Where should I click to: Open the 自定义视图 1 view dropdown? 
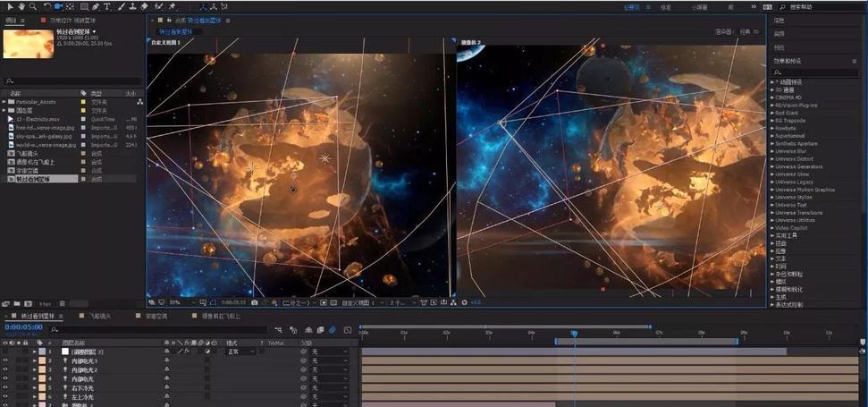tap(361, 303)
